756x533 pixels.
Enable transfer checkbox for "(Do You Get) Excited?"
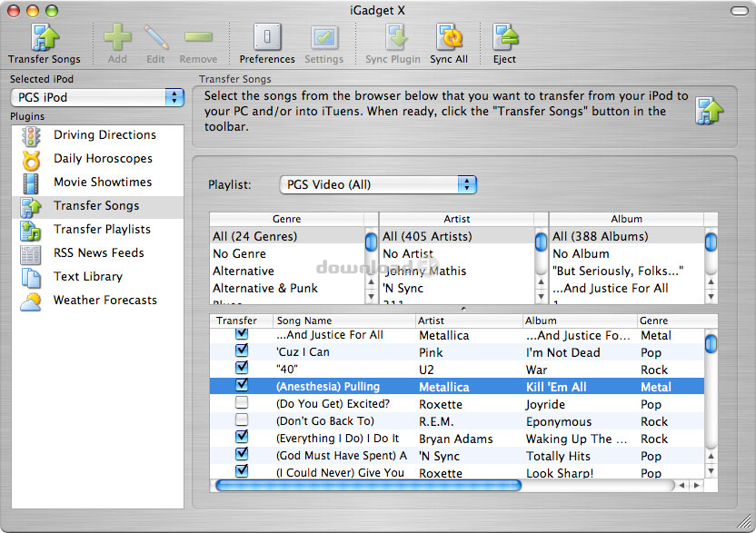coord(242,403)
